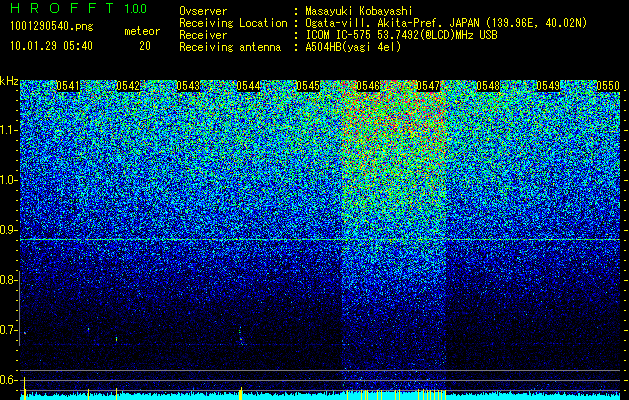Image resolution: width=629 pixels, height=400 pixels.
Task: Click the 0550 time marker
Action: coord(608,86)
